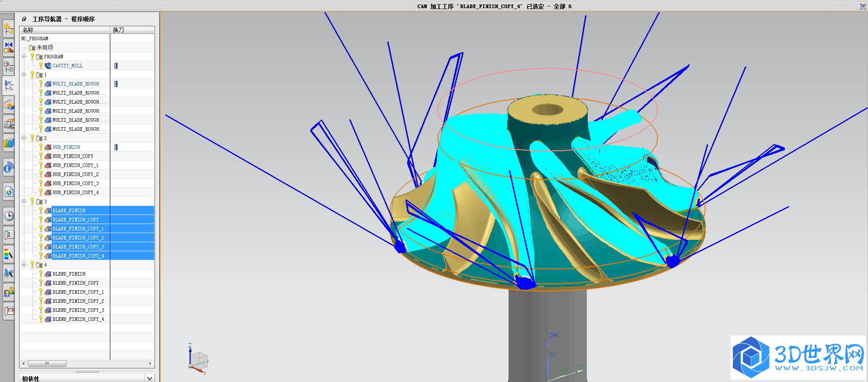Open the Process Studio list tab
The image size is (868, 382).
[x=9, y=235]
